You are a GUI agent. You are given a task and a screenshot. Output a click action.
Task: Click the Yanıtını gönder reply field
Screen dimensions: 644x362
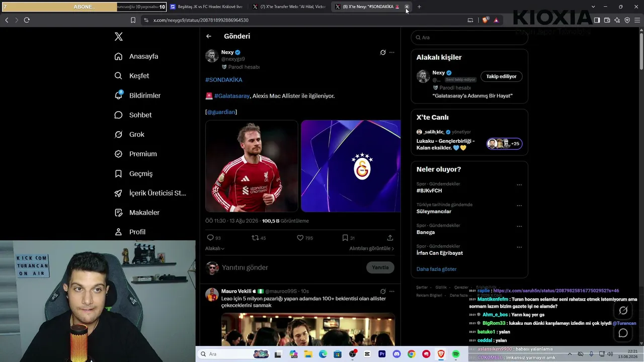coord(292,267)
